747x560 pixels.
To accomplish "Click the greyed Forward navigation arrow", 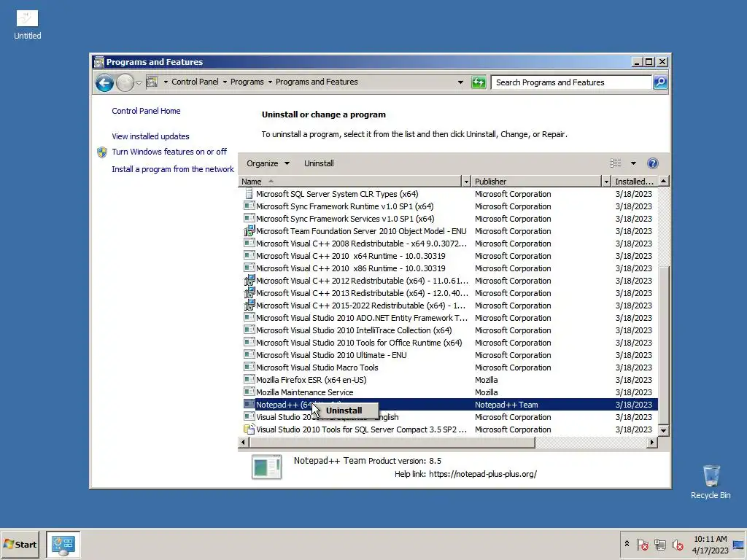I will (x=125, y=83).
